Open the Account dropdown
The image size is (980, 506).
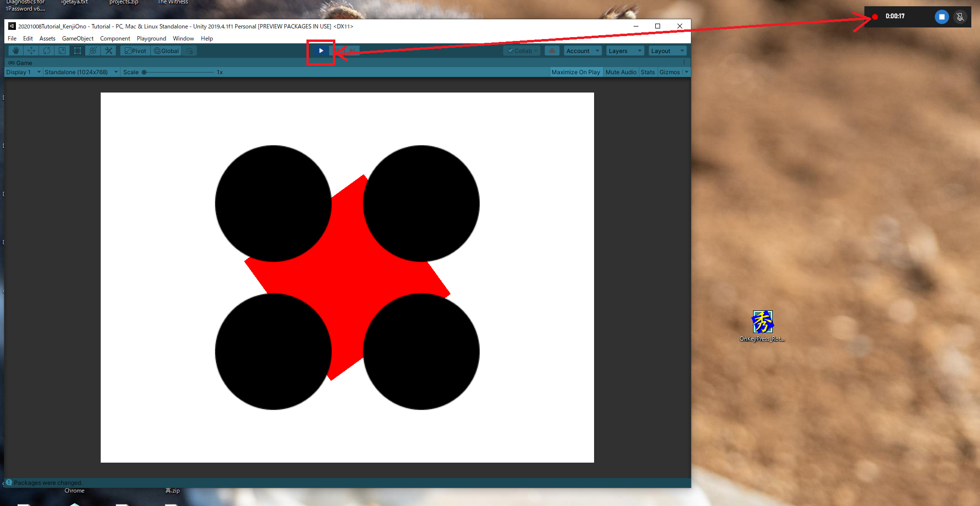(x=583, y=51)
